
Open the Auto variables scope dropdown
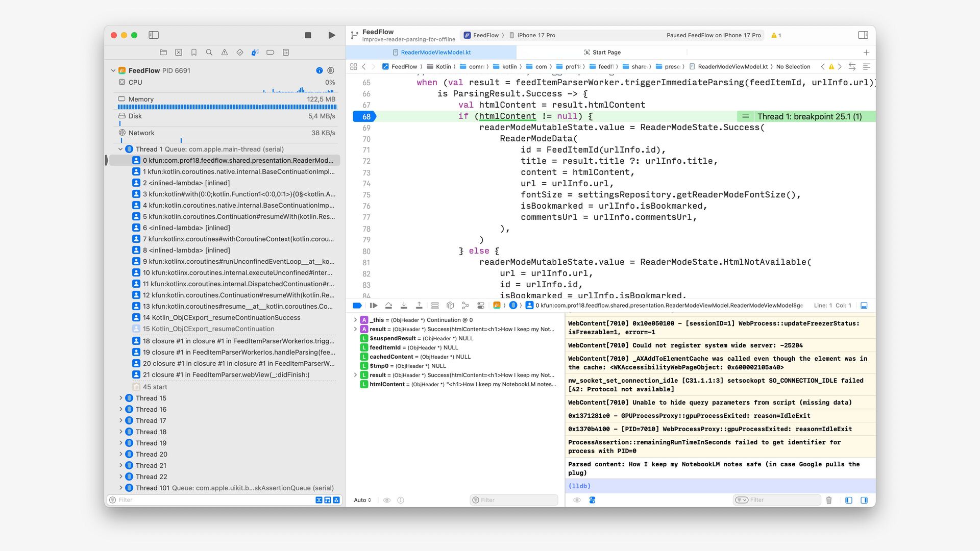(x=362, y=500)
